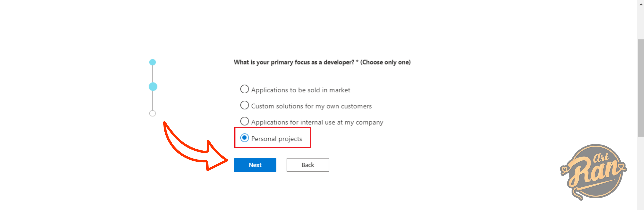Image resolution: width=644 pixels, height=210 pixels.
Task: Click the 'Personal projects' label text
Action: (x=276, y=139)
